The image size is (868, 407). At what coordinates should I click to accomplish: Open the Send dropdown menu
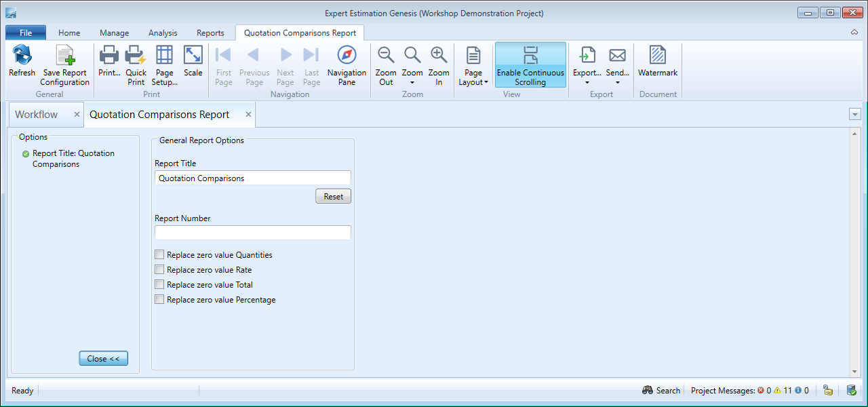(617, 65)
